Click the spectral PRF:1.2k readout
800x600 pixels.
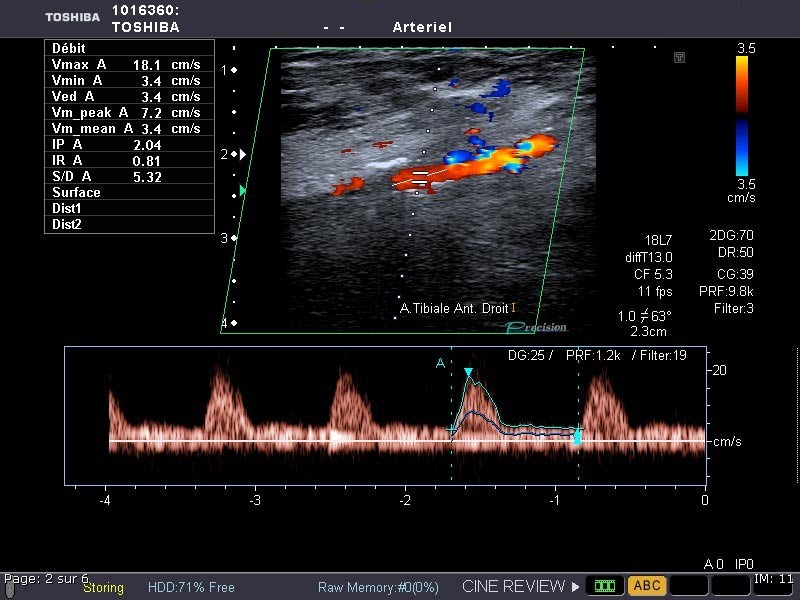(593, 355)
